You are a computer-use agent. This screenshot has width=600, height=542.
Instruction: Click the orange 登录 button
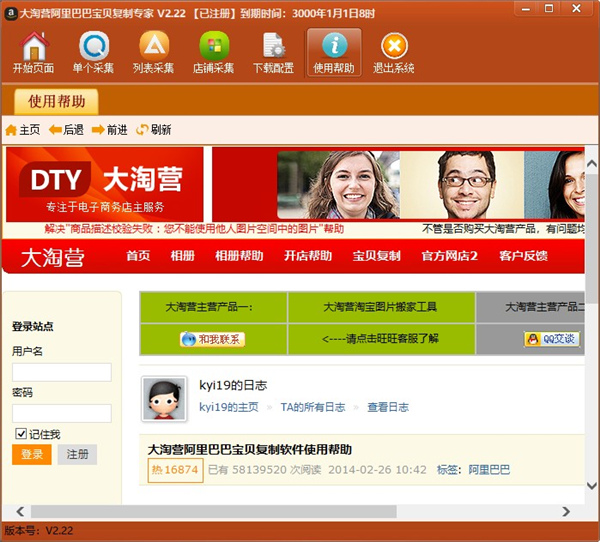(x=32, y=454)
